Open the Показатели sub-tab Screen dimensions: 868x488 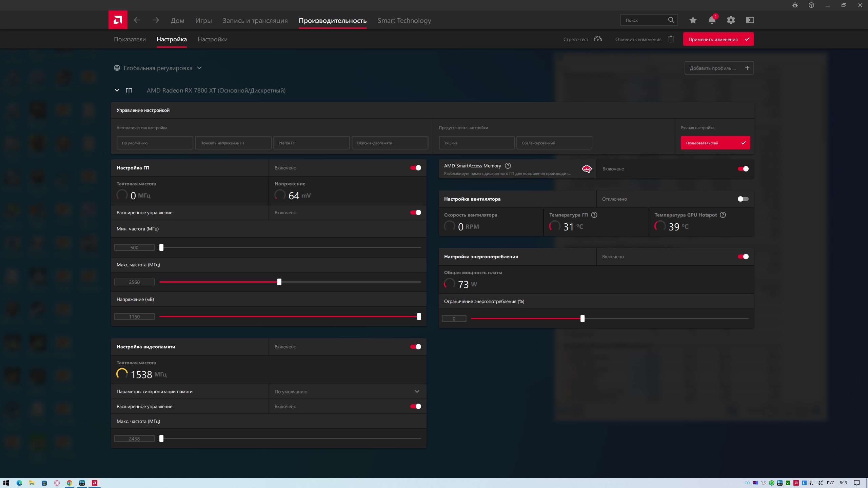pyautogui.click(x=130, y=39)
